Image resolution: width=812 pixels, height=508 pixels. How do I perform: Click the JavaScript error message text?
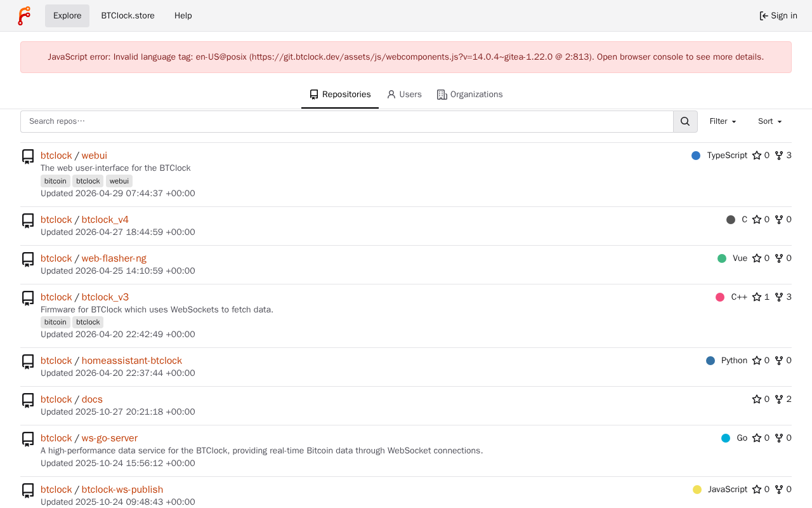point(406,57)
